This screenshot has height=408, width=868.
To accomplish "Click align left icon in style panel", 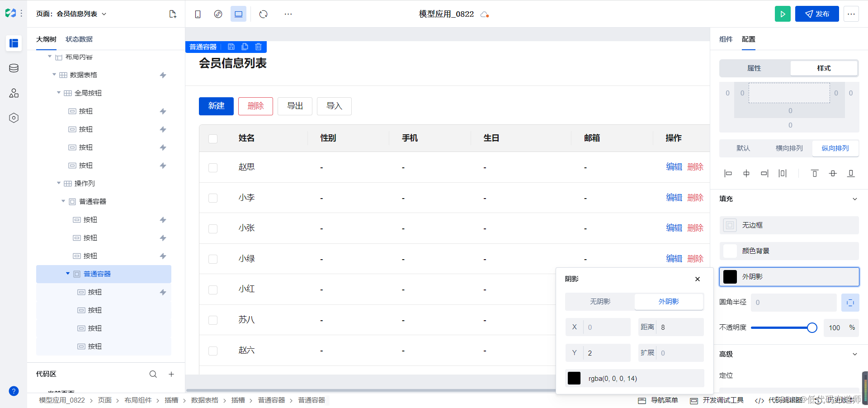I will point(728,173).
